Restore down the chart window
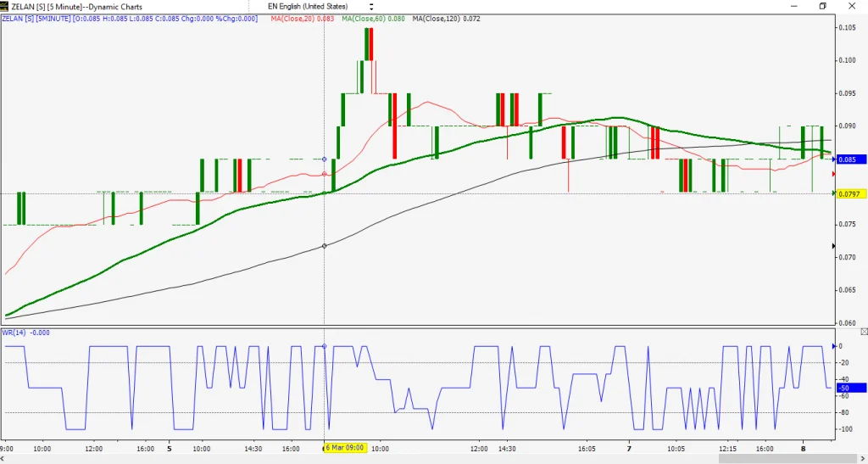 coord(823,6)
